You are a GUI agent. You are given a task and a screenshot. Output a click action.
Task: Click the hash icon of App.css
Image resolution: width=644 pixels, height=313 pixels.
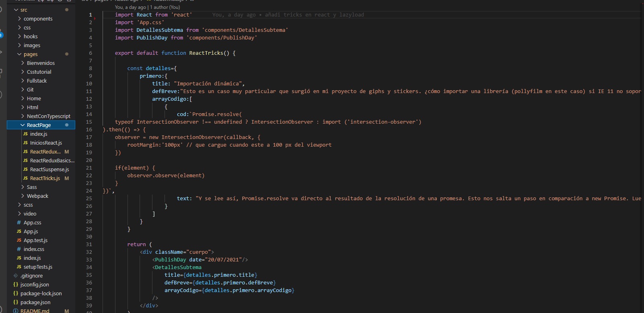click(19, 222)
